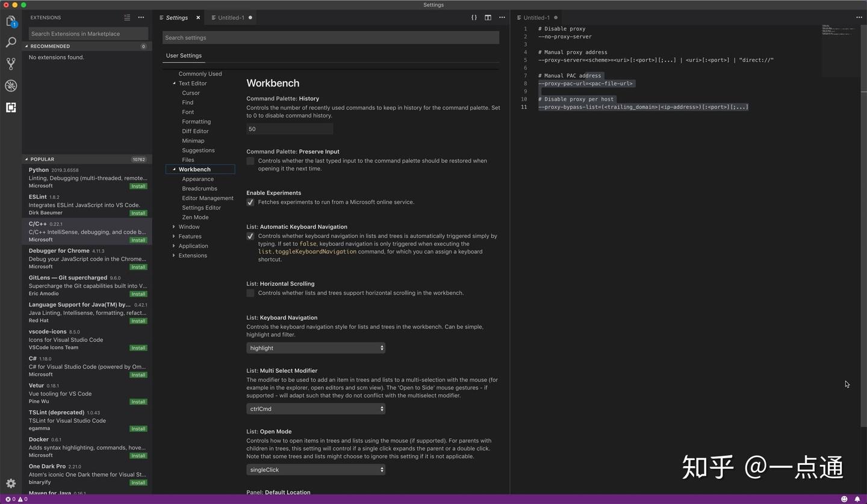Select Appearance under Workbench settings
Viewport: 867px width, 504px height.
197,179
